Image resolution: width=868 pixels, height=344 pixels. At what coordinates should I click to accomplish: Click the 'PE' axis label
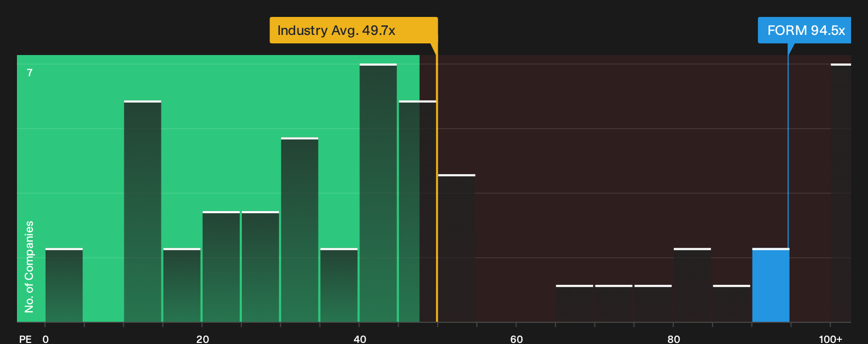coord(25,339)
